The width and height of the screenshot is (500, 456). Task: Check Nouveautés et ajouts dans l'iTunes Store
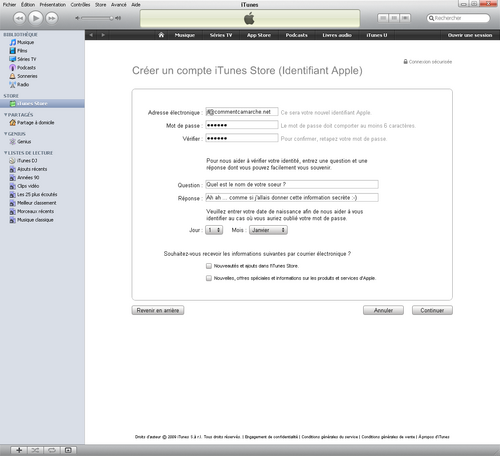[x=209, y=266]
